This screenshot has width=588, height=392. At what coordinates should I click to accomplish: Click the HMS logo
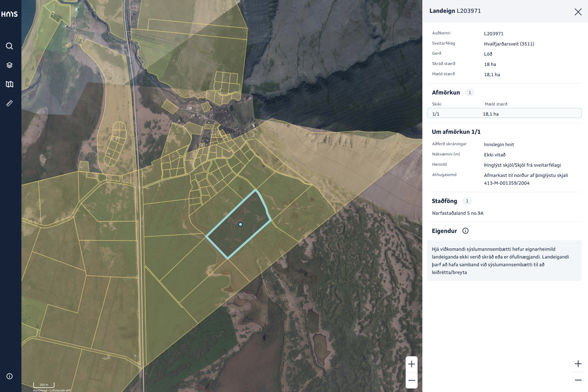[10, 14]
